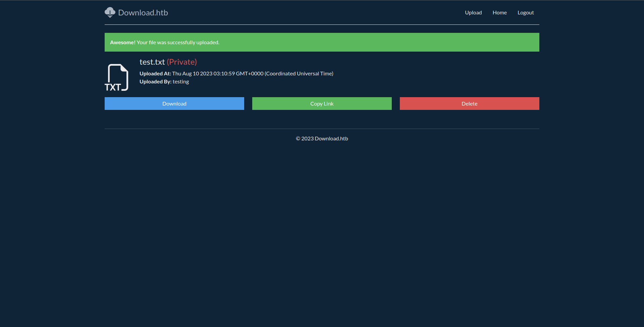Click the cloud download logo icon
This screenshot has width=644, height=327.
click(110, 12)
